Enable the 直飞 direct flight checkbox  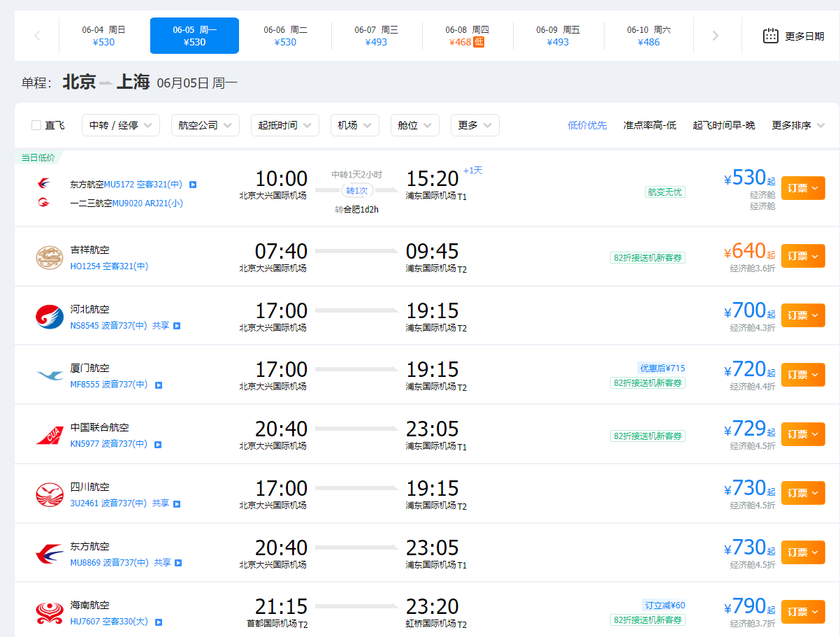[36, 125]
